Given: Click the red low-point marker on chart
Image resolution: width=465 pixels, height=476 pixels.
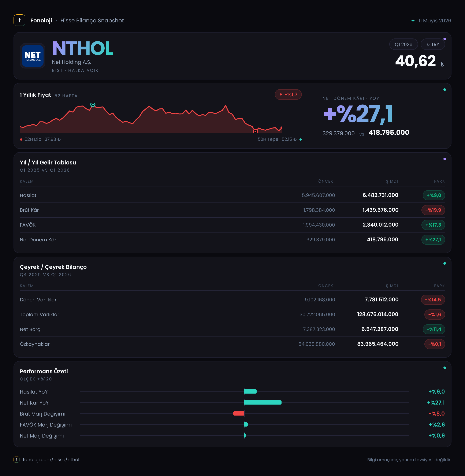Looking at the screenshot, I should (255, 131).
